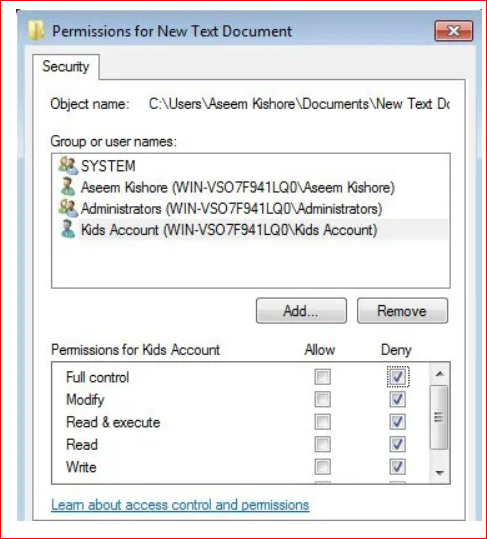Close the Permissions dialog window
This screenshot has height=539, width=487.
[454, 31]
